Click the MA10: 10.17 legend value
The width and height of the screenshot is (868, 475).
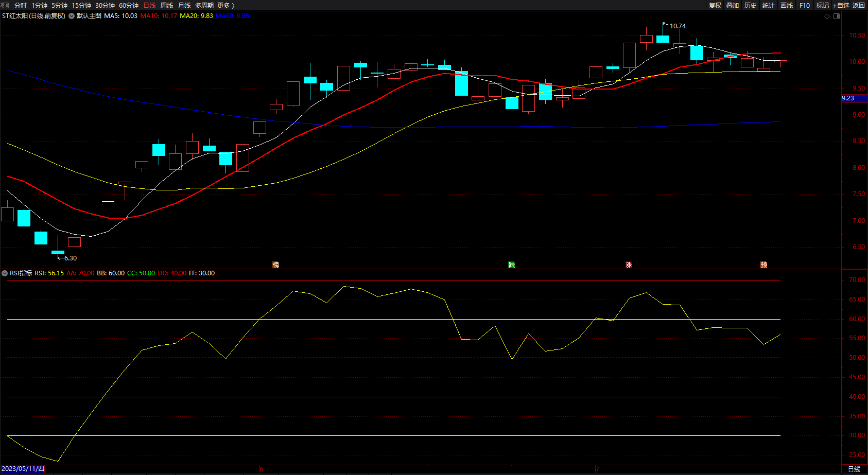point(159,16)
